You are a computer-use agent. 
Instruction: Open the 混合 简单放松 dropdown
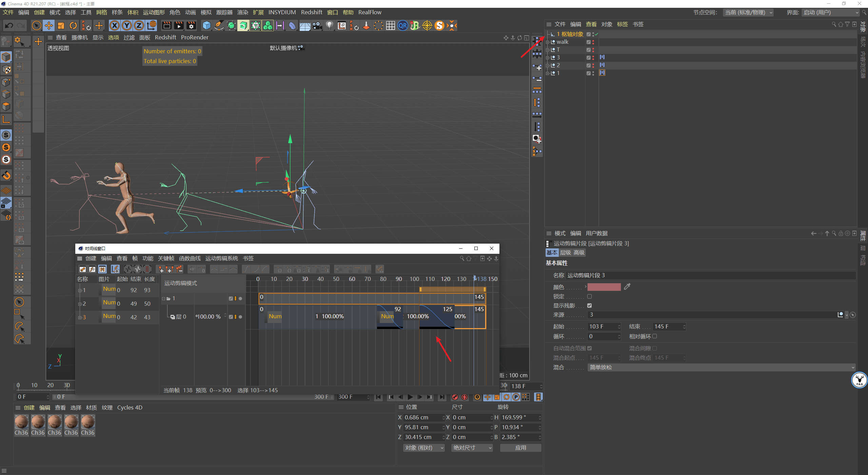721,367
